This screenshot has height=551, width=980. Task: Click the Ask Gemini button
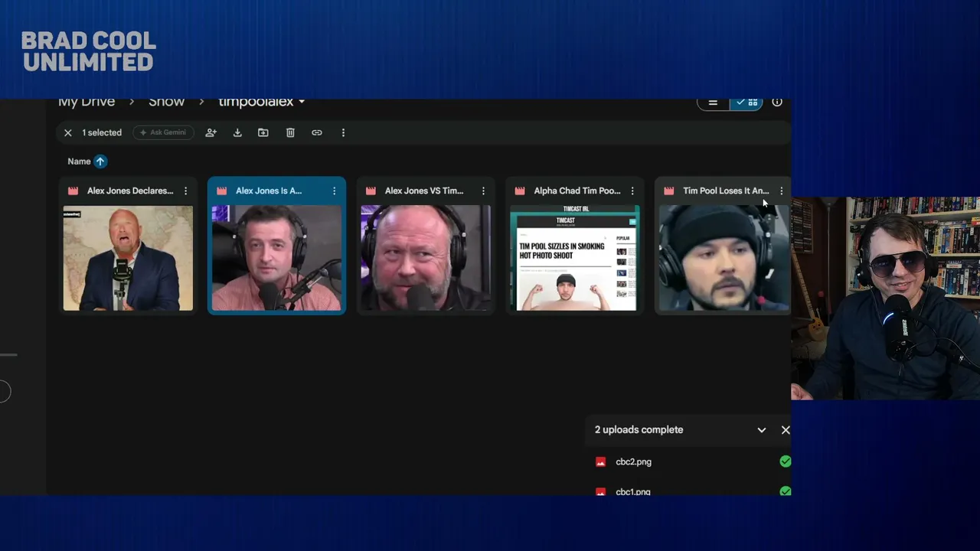pos(163,132)
